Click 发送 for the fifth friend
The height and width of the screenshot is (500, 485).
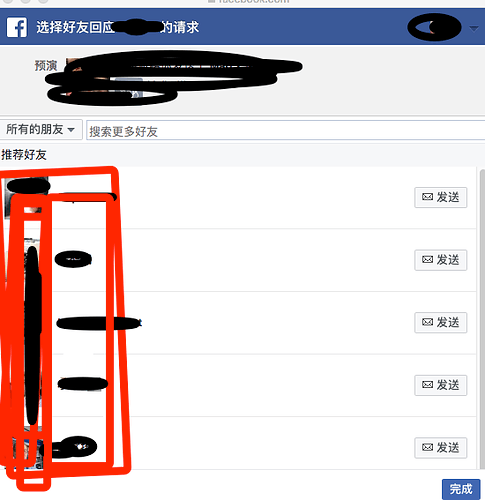pos(441,447)
